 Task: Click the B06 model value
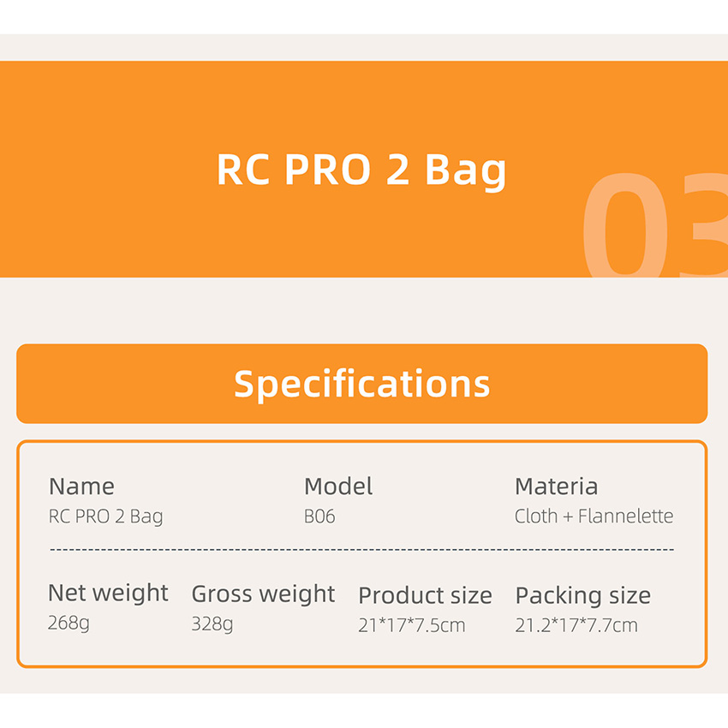pos(319,516)
